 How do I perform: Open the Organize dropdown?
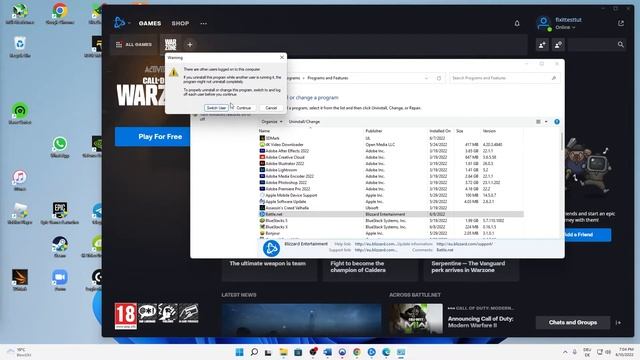click(x=272, y=122)
